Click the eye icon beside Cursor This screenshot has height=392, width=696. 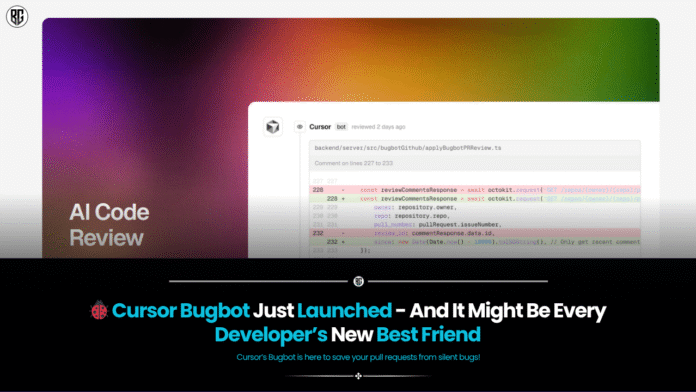(x=300, y=127)
